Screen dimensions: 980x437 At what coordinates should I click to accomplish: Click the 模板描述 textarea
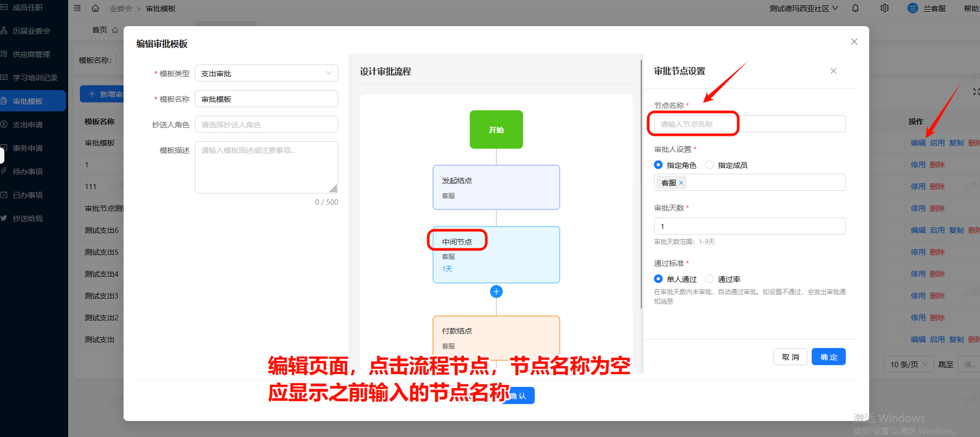[x=266, y=167]
